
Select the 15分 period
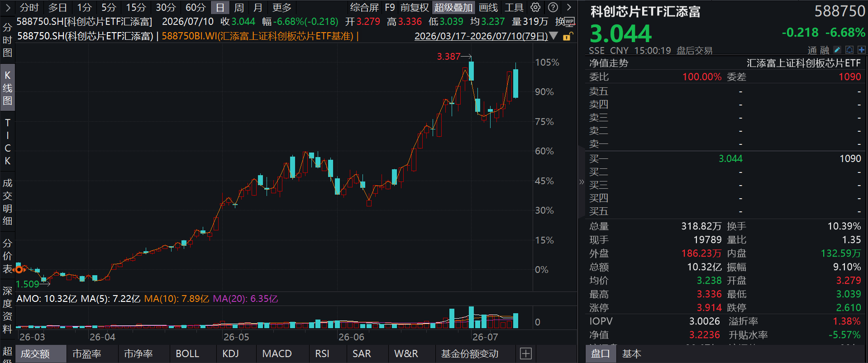coord(136,7)
